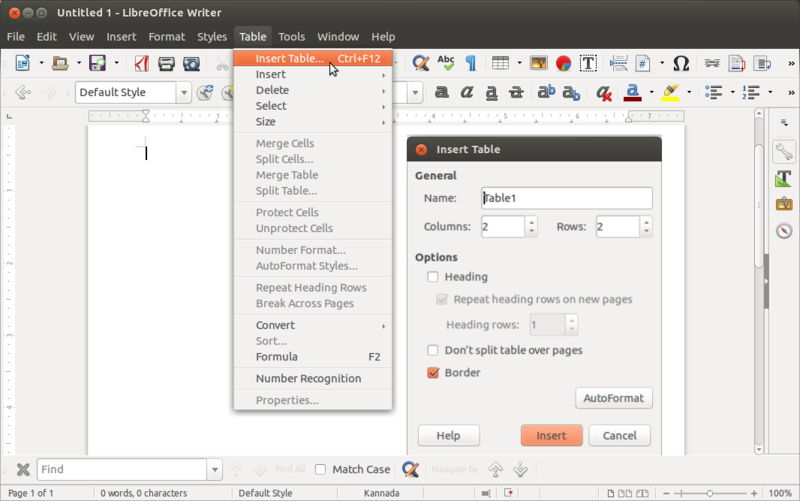Image resolution: width=800 pixels, height=501 pixels.
Task: Insert field icon with hash symbol
Action: [x=642, y=63]
